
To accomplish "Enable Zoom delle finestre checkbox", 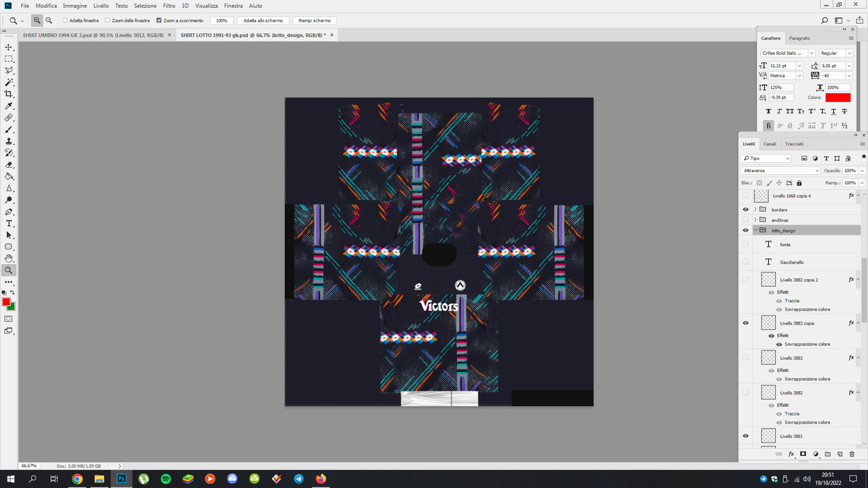I will pos(107,20).
